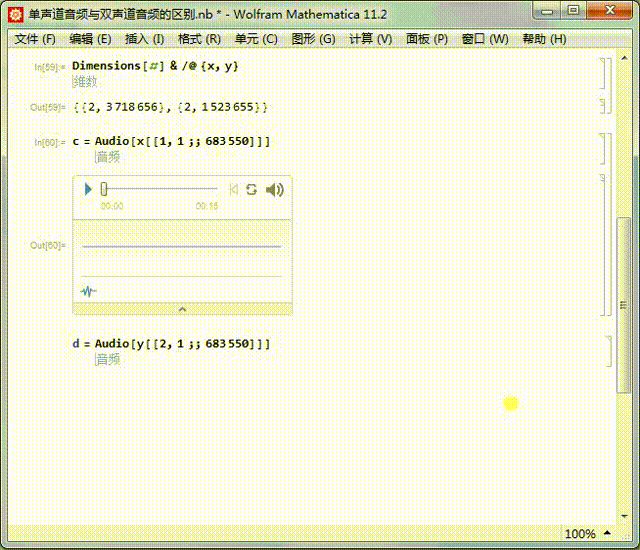The image size is (640, 550).
Task: Open the 计算 (V) menu
Action: coord(371,39)
